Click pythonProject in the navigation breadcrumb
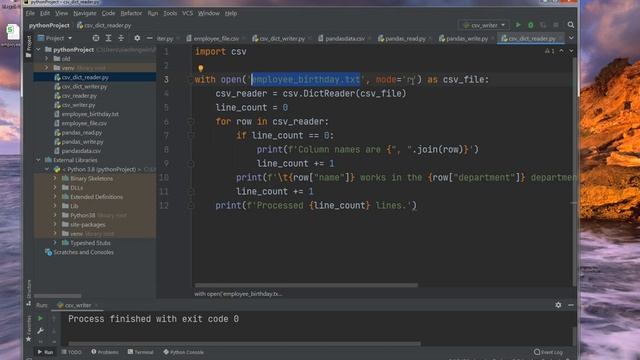This screenshot has width=640, height=360. 49,25
